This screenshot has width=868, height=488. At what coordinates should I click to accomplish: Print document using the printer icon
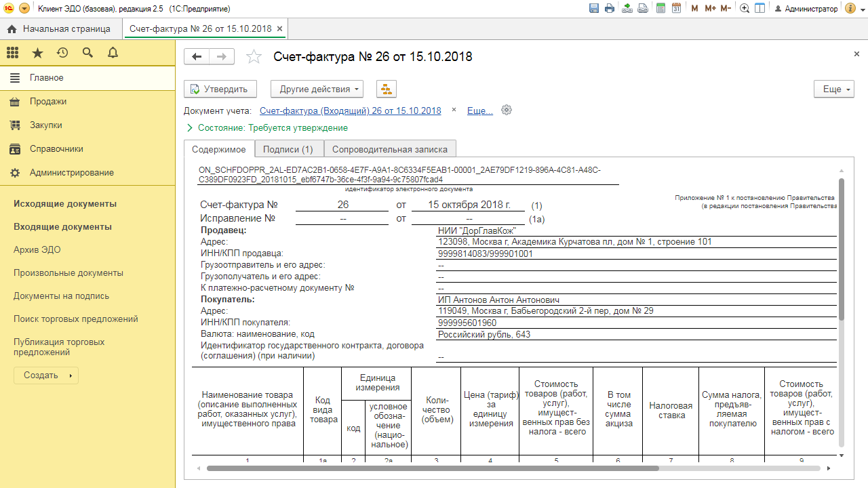pyautogui.click(x=610, y=9)
